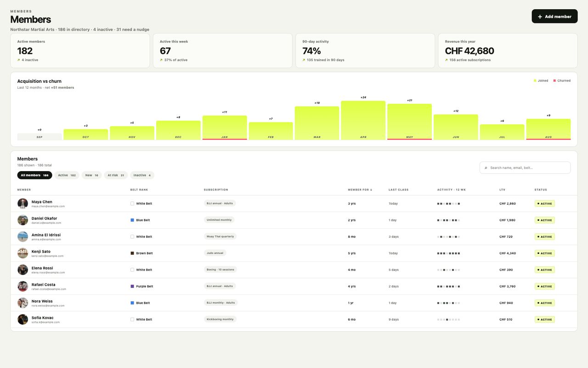588x368 pixels.
Task: Click the March bar in acquisition chart
Action: (317, 123)
